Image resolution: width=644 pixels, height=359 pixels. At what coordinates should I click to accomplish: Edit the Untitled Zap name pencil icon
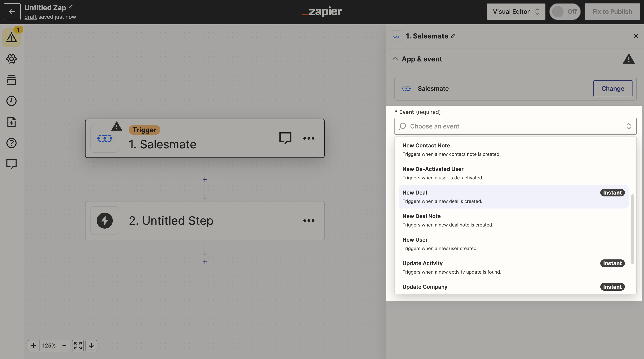coord(71,7)
